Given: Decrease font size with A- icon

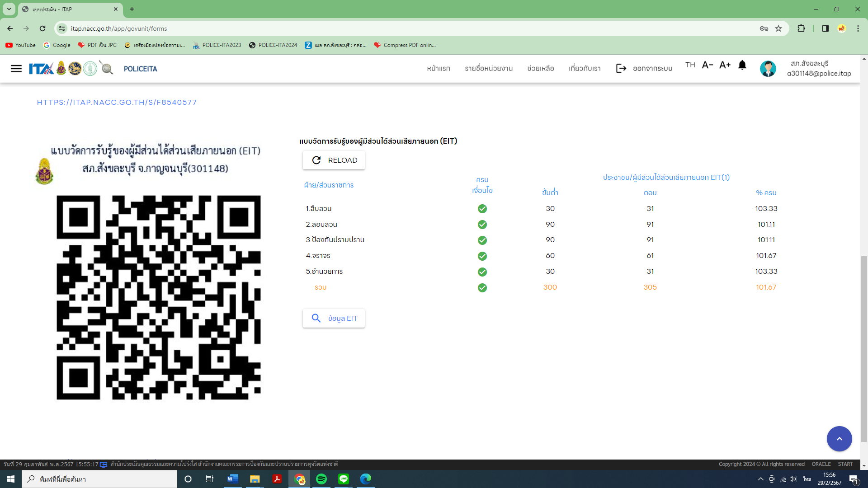Looking at the screenshot, I should click(x=708, y=65).
